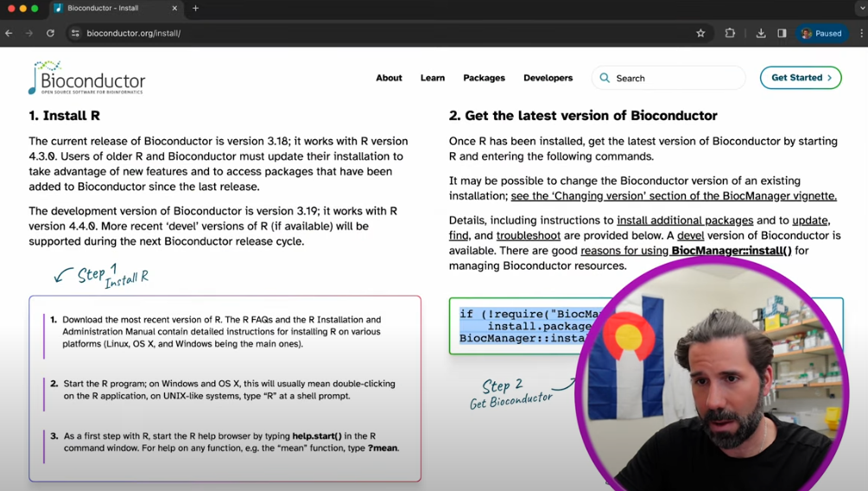The width and height of the screenshot is (868, 491).
Task: Follow the install additional packages link
Action: (x=685, y=220)
